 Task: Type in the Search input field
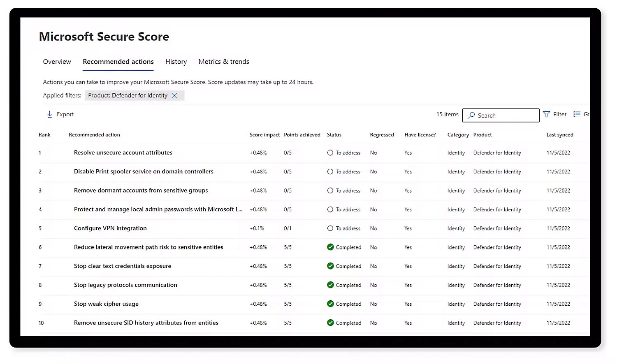pyautogui.click(x=506, y=115)
